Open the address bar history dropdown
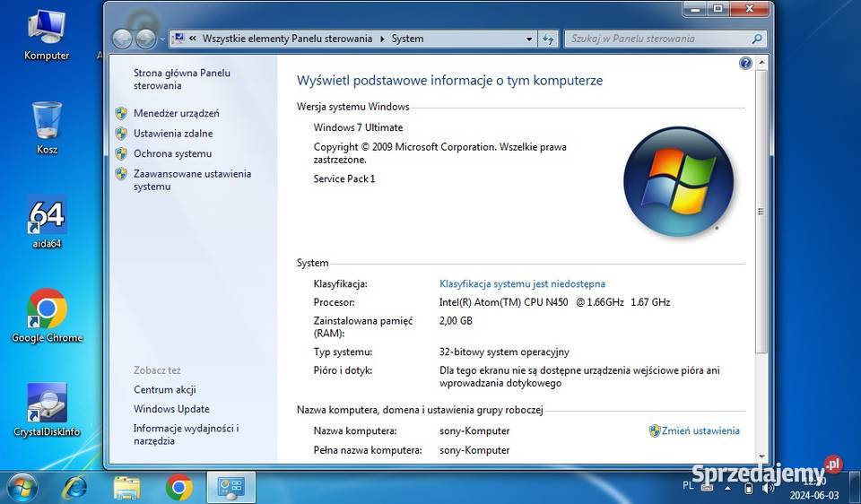The height and width of the screenshot is (504, 861). [529, 39]
